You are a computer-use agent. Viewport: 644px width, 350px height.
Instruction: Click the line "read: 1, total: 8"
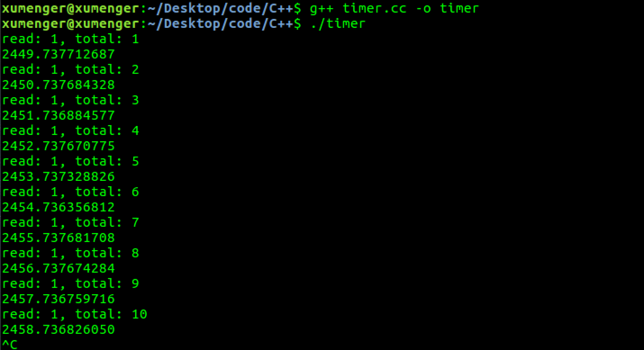[x=71, y=253]
